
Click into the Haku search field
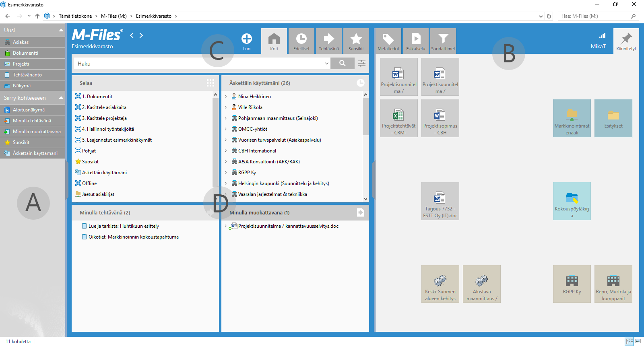[199, 64]
